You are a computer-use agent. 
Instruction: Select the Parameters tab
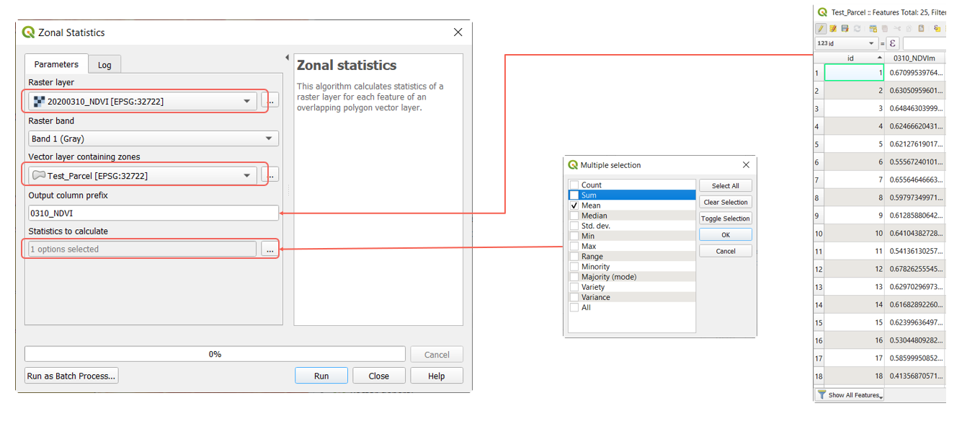[x=56, y=64]
